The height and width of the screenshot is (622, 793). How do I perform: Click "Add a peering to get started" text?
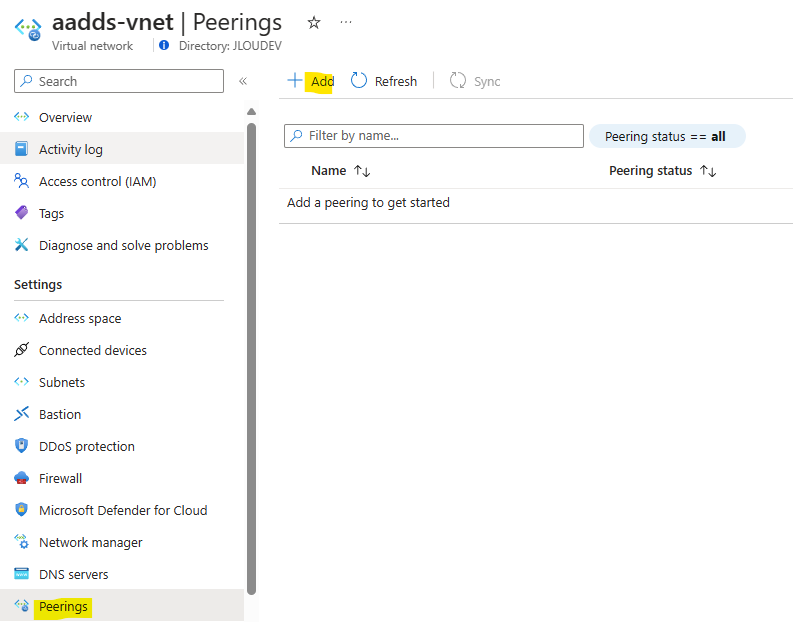368,203
